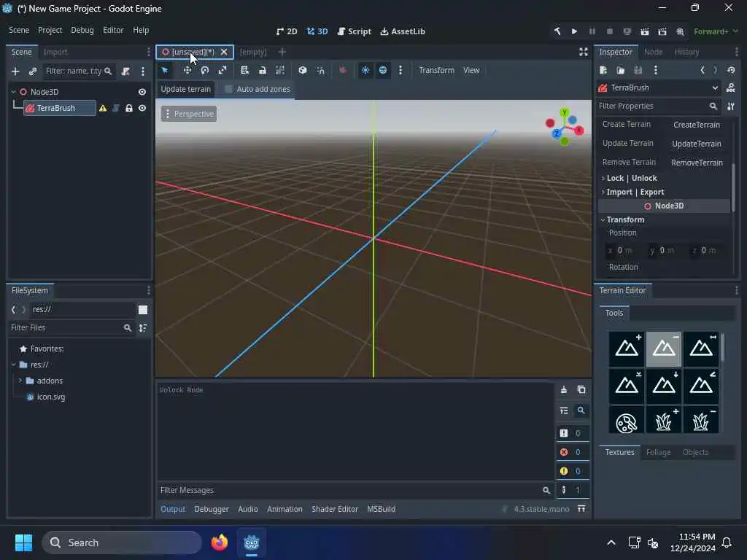This screenshot has height=560, width=747.
Task: Open the Perspective view menu
Action: click(189, 114)
